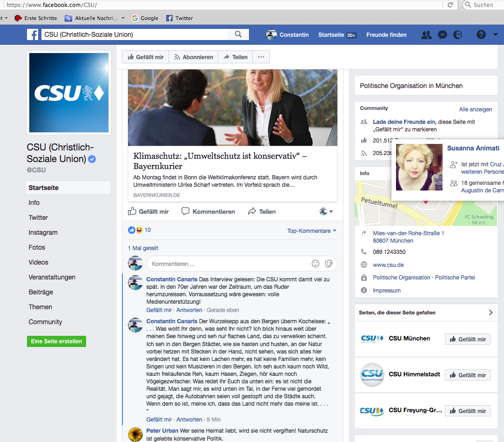This screenshot has width=504, height=442.
Task: Click Susanna Animati's profile photo
Action: pos(419,167)
